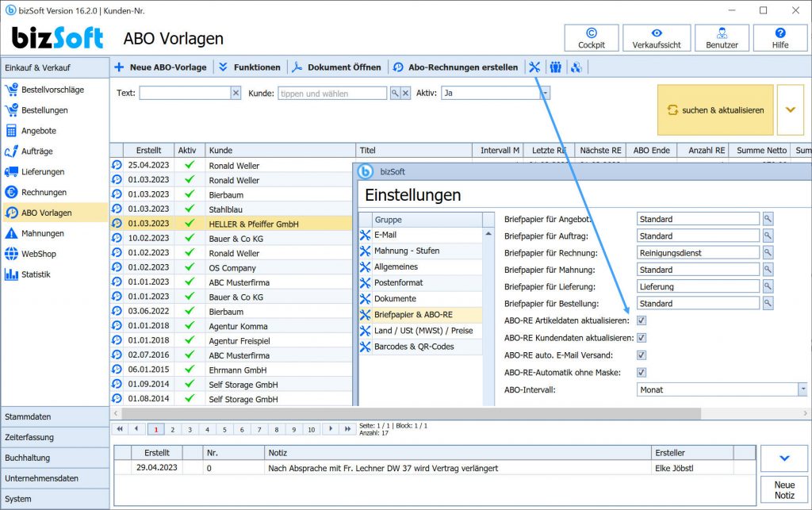Toggle ABO-RE-Automatik ohne Maske checkbox
812x510 pixels.
point(641,372)
